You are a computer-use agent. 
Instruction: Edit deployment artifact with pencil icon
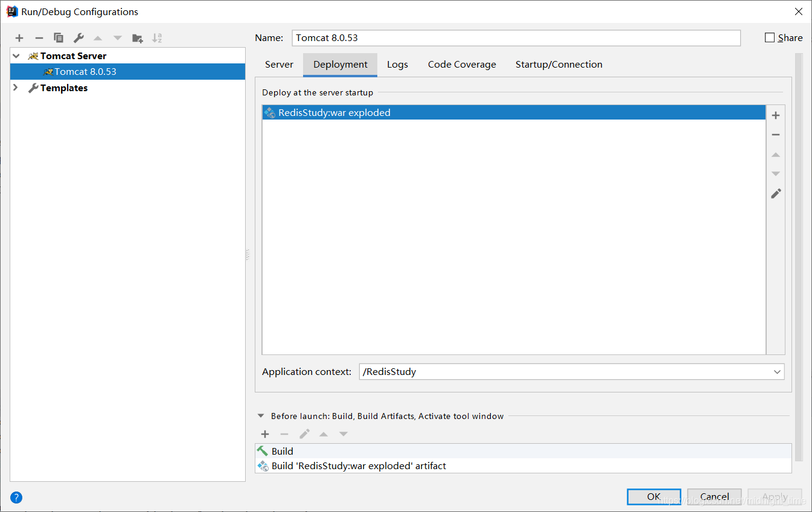coord(776,194)
